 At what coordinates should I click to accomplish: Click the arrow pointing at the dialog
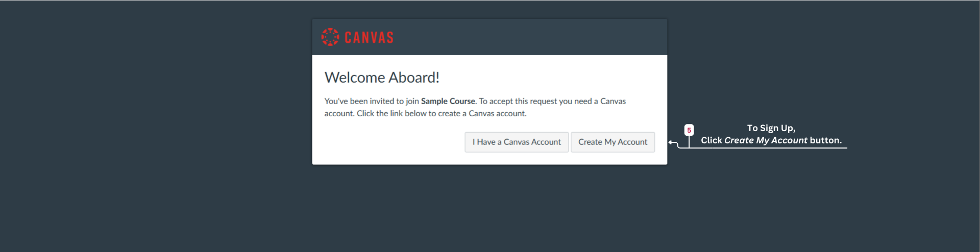[x=672, y=143]
